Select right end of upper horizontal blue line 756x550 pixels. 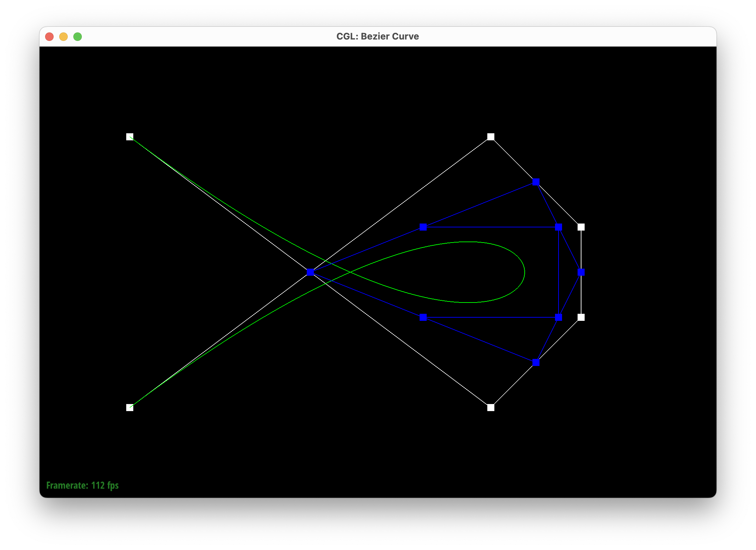(559, 227)
